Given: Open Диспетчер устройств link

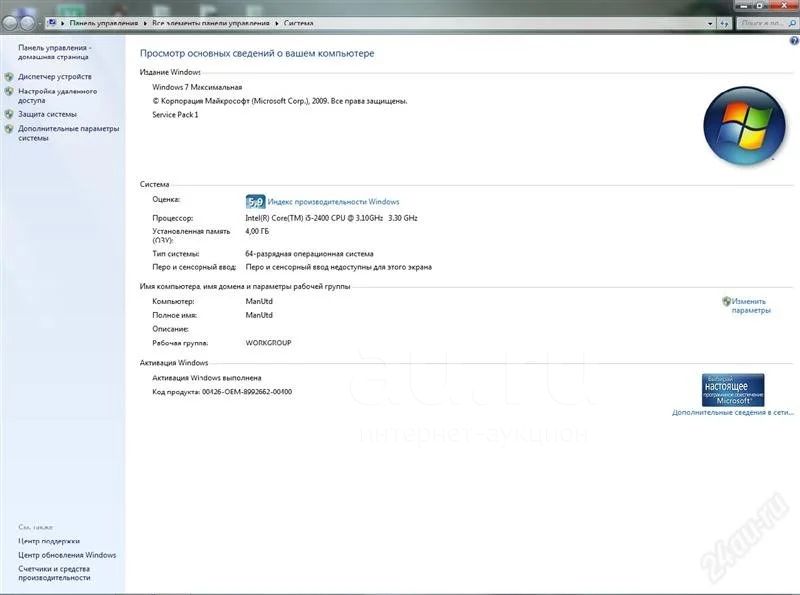Looking at the screenshot, I should (55, 77).
